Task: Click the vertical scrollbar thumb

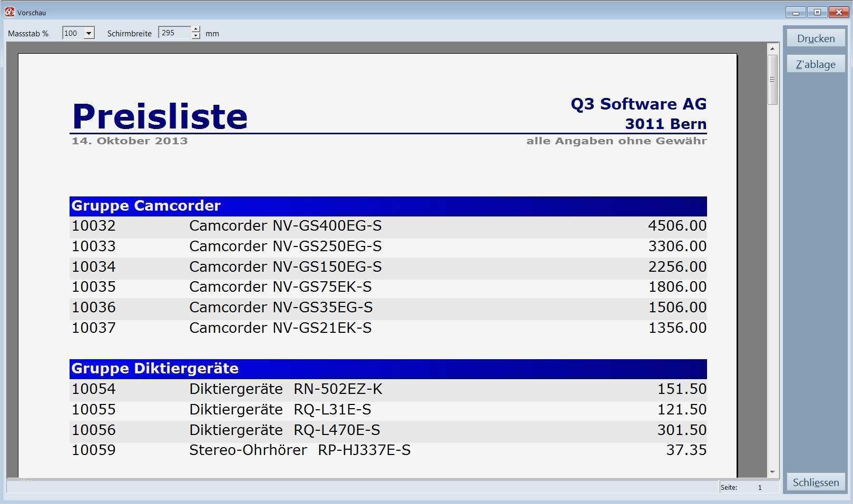Action: pyautogui.click(x=772, y=79)
